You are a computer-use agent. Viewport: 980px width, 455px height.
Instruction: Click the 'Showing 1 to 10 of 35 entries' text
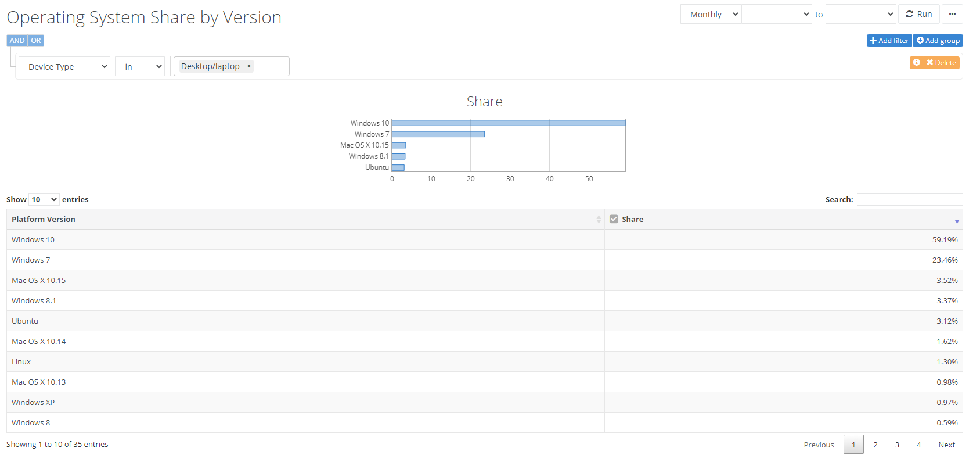(x=57, y=445)
